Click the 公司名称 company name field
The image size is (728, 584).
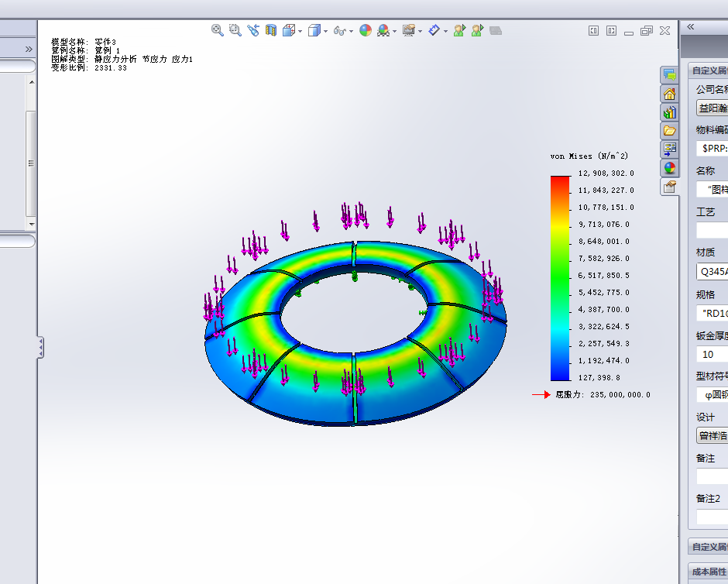713,108
